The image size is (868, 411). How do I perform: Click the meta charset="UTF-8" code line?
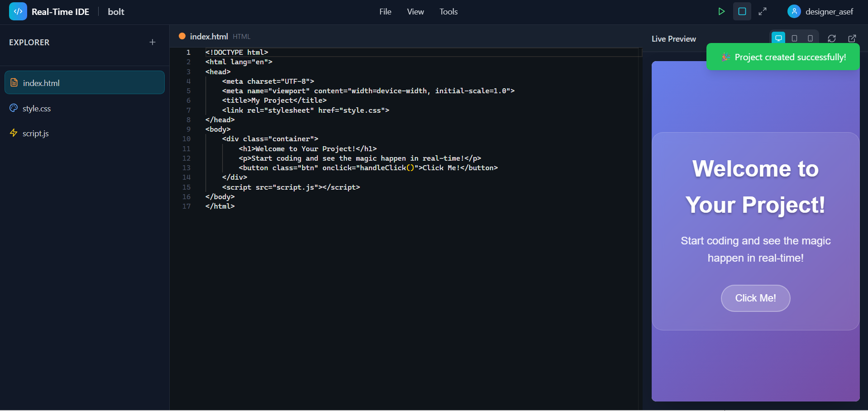coord(268,81)
